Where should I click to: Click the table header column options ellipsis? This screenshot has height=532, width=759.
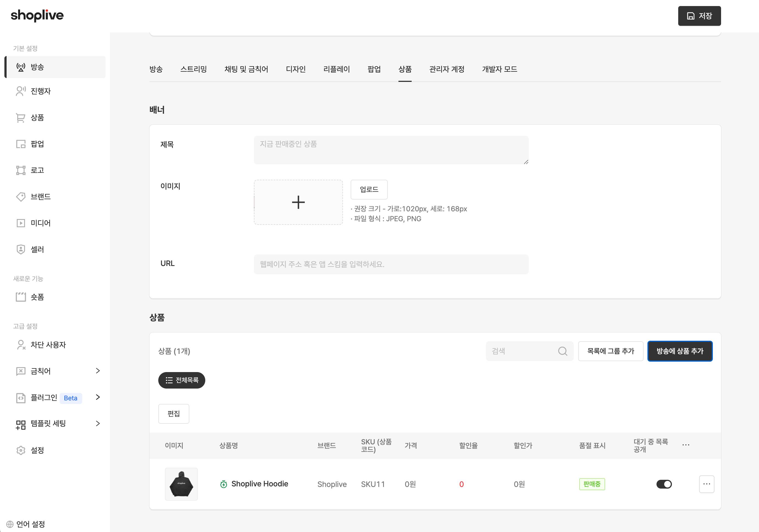tap(686, 445)
